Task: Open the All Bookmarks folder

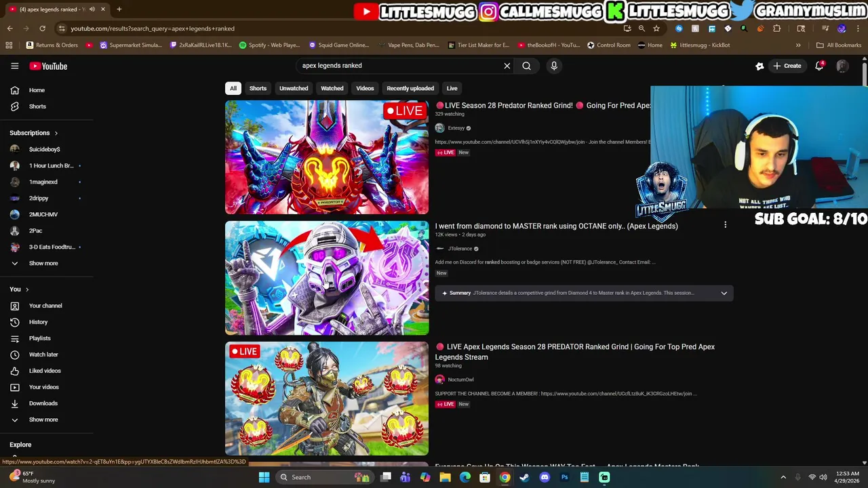Action: click(839, 45)
